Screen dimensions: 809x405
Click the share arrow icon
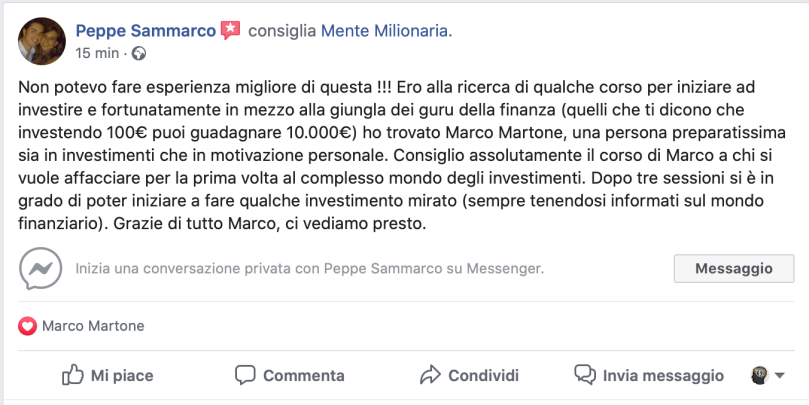[430, 375]
